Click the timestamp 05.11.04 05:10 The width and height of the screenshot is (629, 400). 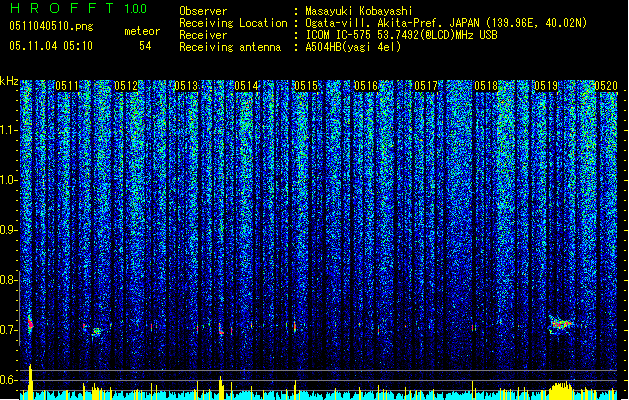coord(51,46)
